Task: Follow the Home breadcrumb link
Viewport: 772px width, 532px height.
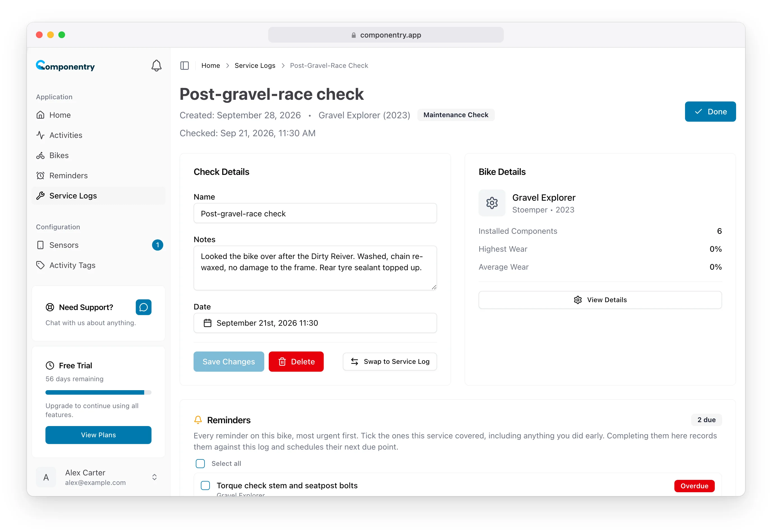Action: point(210,66)
